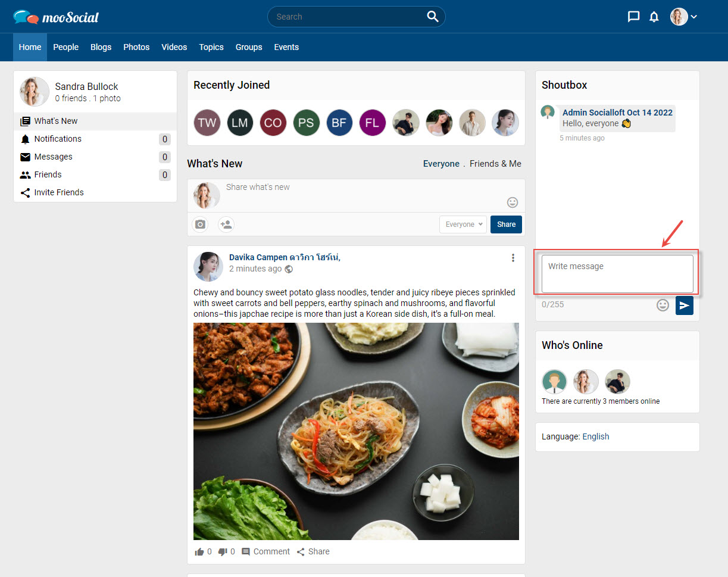The image size is (728, 577).
Task: Dislike the japchae post
Action: pos(223,552)
